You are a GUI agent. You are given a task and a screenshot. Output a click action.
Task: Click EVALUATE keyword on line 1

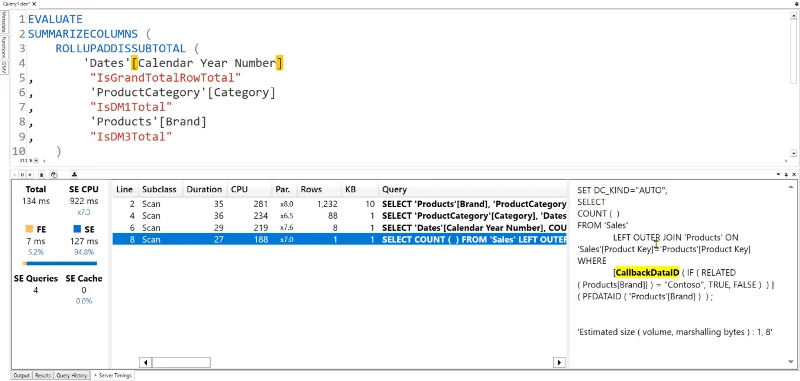click(55, 19)
